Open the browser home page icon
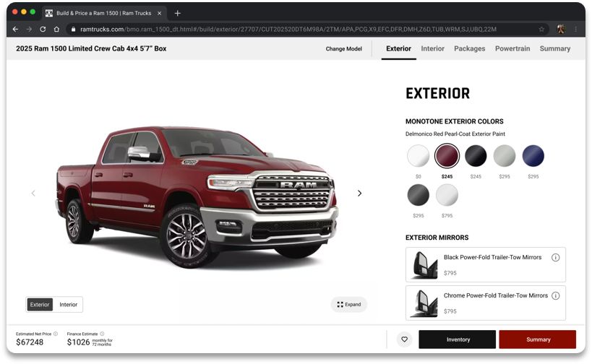The image size is (592, 364). (x=56, y=29)
